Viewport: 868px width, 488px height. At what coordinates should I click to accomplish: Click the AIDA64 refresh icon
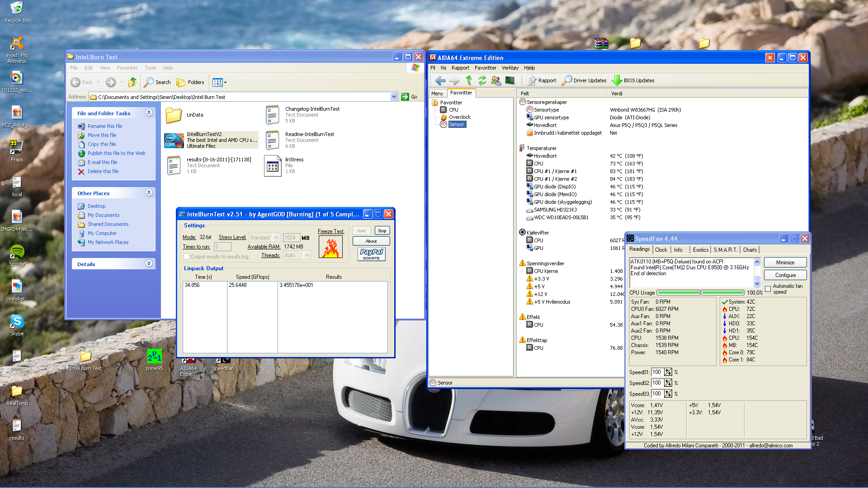tap(482, 80)
